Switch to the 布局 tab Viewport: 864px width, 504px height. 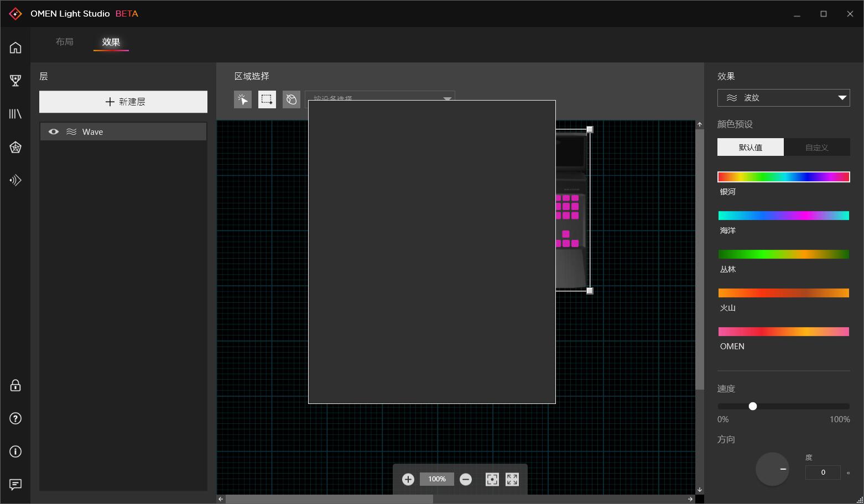(x=65, y=41)
